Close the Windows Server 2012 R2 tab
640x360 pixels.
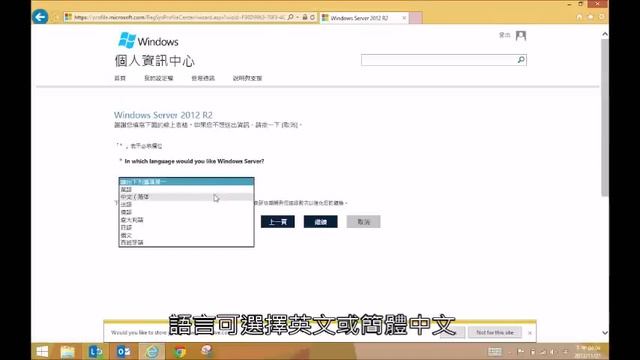(x=404, y=18)
